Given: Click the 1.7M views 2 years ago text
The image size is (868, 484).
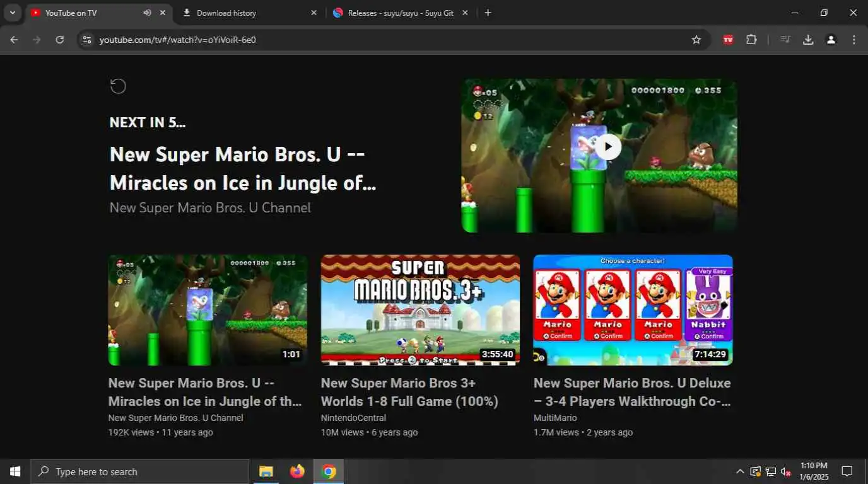Looking at the screenshot, I should point(583,432).
